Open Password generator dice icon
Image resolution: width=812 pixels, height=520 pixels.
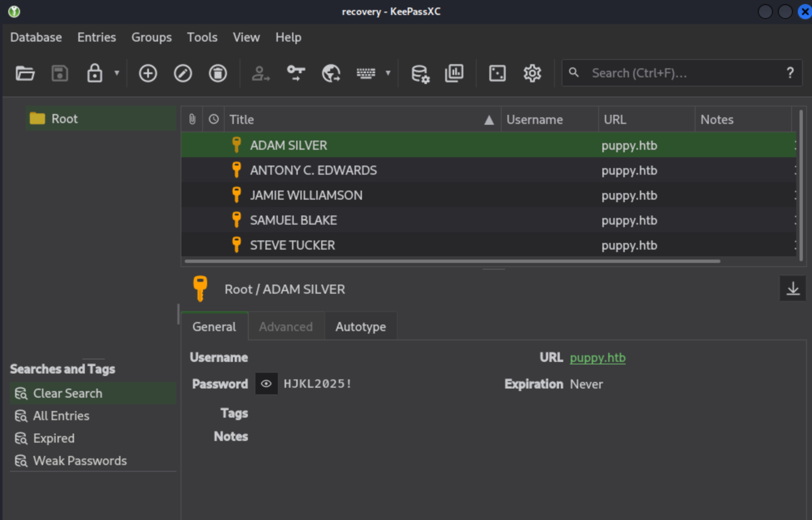[497, 74]
